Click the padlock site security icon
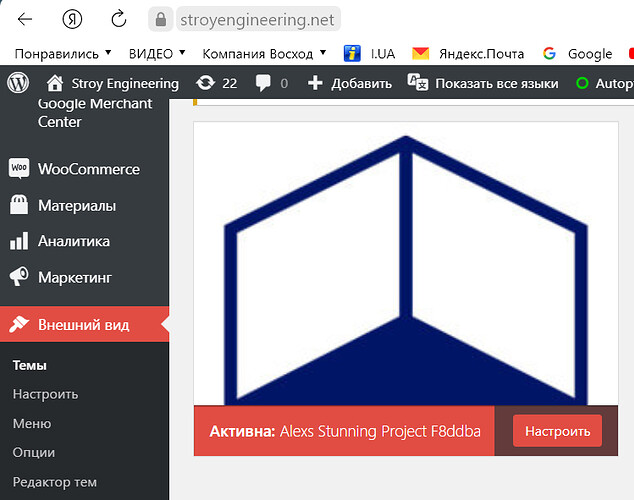 pos(161,19)
